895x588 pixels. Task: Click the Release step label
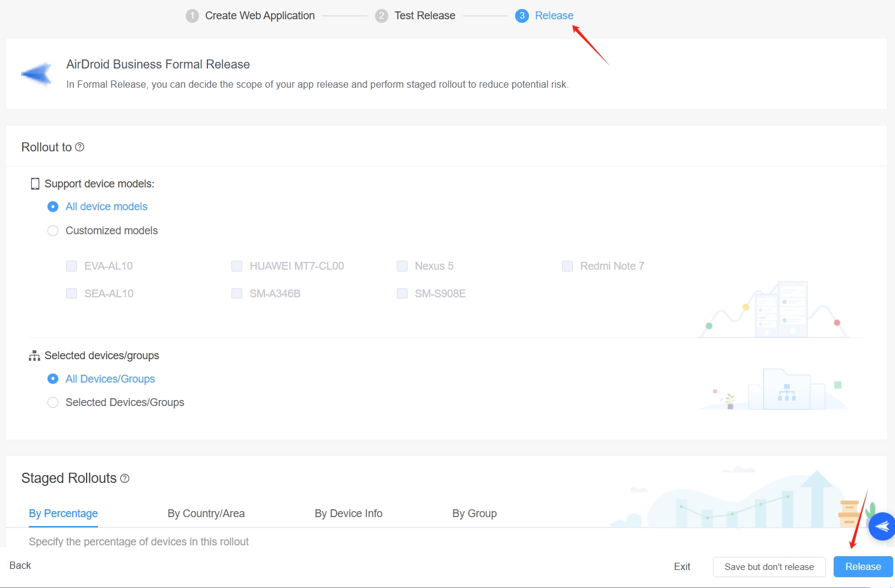(x=554, y=16)
